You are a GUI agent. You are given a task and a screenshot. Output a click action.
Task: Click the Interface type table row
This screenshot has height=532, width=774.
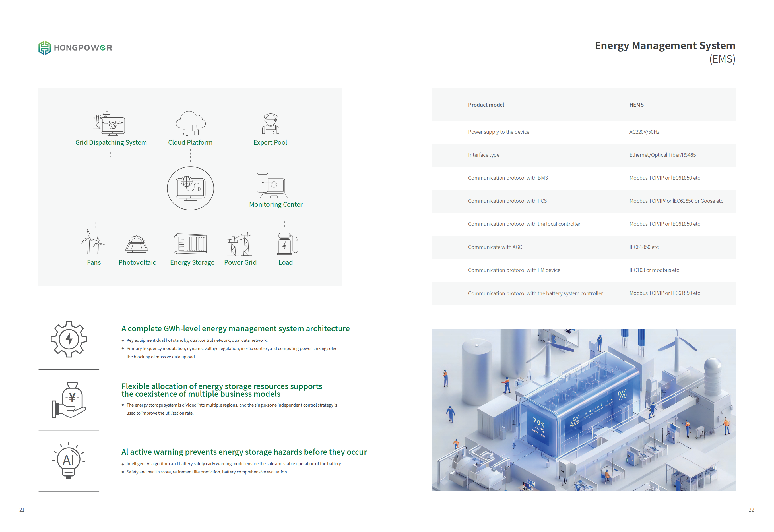pos(484,155)
